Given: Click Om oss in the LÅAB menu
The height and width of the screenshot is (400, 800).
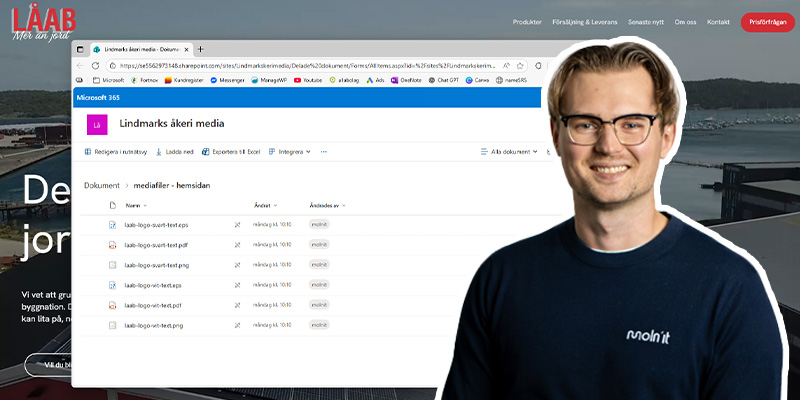Looking at the screenshot, I should 685,22.
